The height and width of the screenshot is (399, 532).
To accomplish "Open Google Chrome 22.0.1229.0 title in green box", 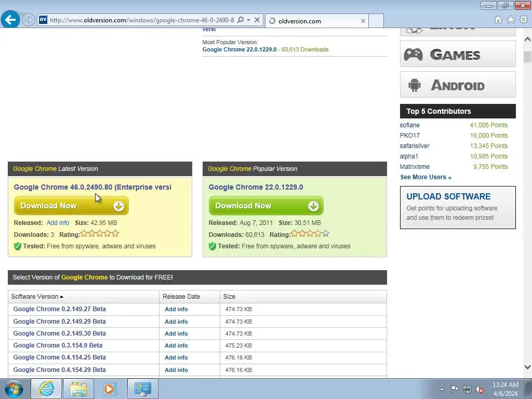I will point(256,187).
